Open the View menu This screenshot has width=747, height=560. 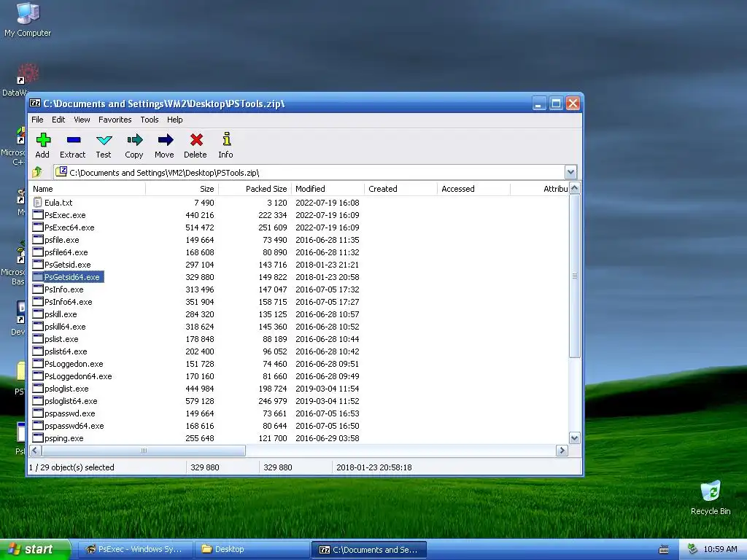(82, 120)
